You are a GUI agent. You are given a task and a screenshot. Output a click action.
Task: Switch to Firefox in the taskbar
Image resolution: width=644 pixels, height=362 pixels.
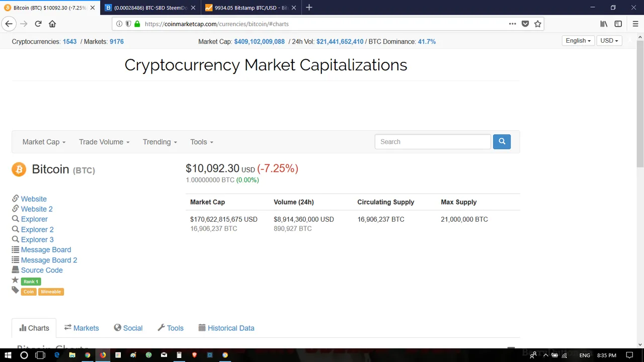[x=103, y=355]
